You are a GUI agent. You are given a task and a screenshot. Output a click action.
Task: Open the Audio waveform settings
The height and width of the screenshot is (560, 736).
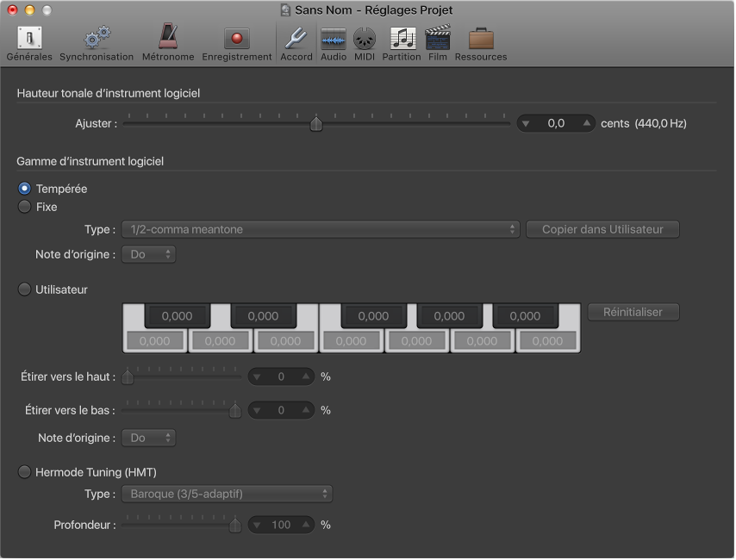click(333, 43)
